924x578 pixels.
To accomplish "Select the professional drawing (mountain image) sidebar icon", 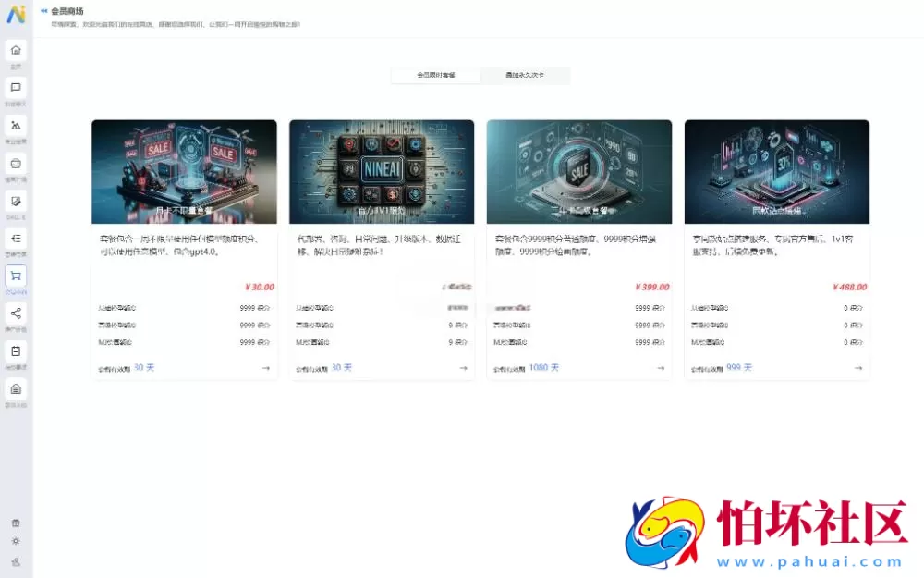I will tap(16, 125).
